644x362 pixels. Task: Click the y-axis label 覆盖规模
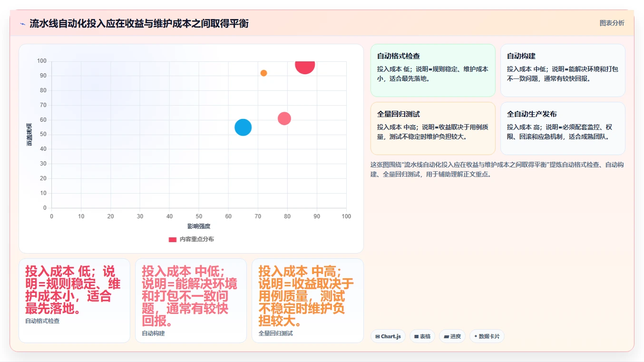[29, 135]
